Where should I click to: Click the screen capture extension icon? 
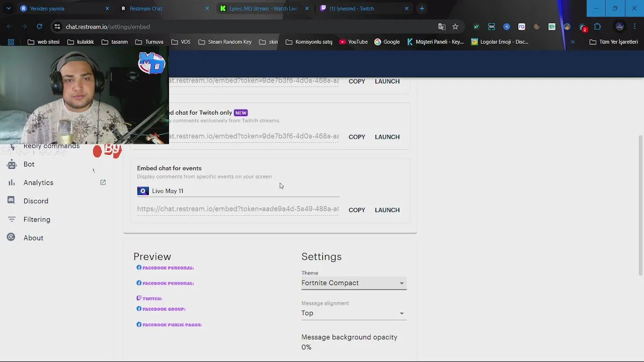pos(492,27)
